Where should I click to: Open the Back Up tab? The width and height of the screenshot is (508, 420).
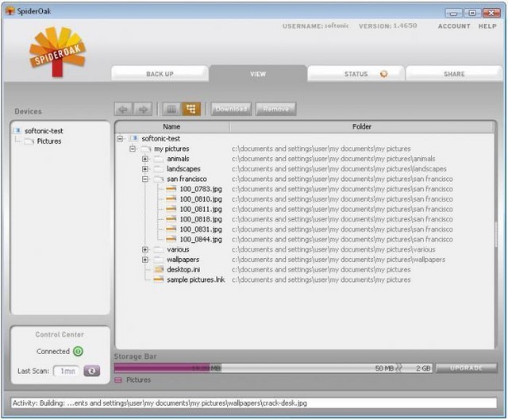click(160, 74)
